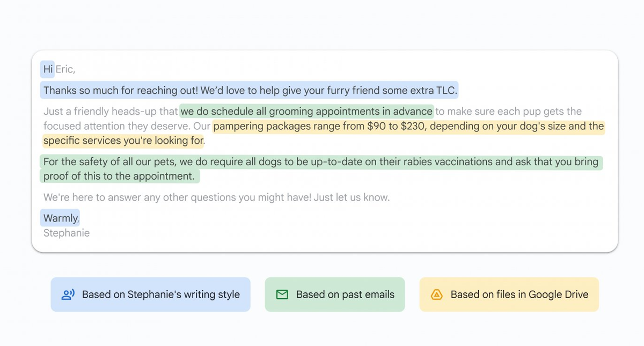This screenshot has height=346, width=644.
Task: Click the yellow "specific services you're looking for" text
Action: point(123,141)
